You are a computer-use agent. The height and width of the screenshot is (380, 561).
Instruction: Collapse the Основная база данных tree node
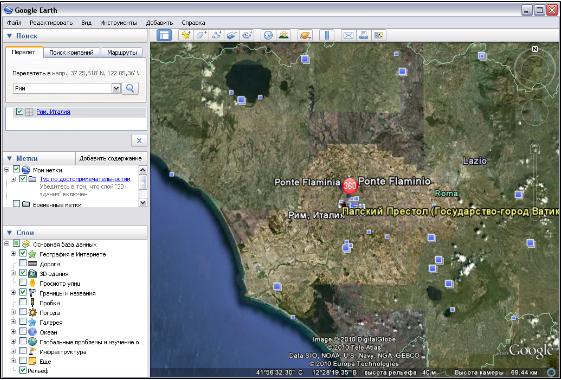pos(7,244)
